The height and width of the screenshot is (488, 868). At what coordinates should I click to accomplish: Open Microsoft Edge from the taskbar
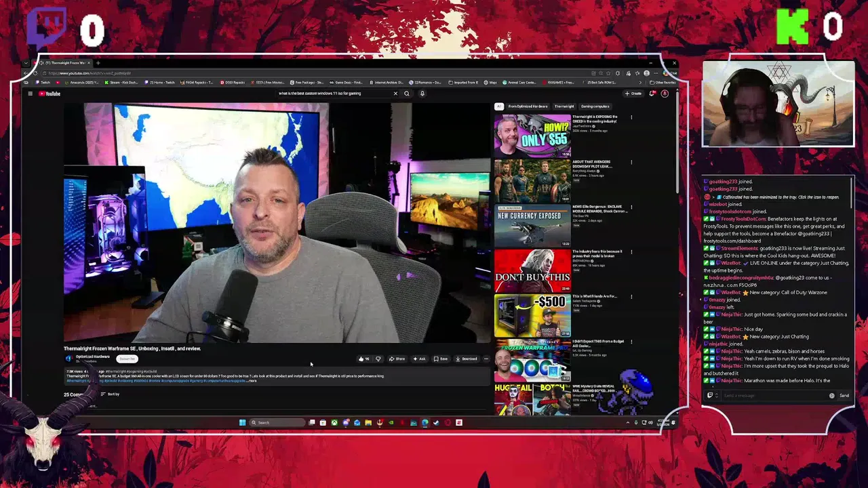coord(425,422)
